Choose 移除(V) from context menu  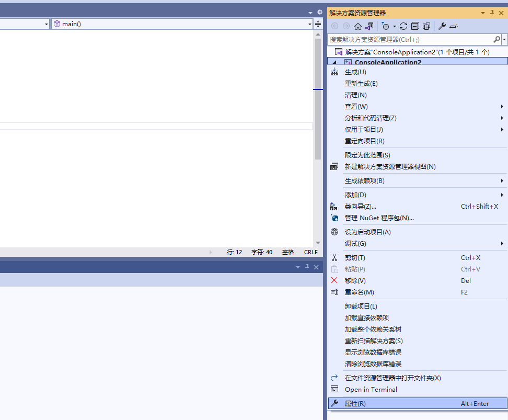point(418,281)
